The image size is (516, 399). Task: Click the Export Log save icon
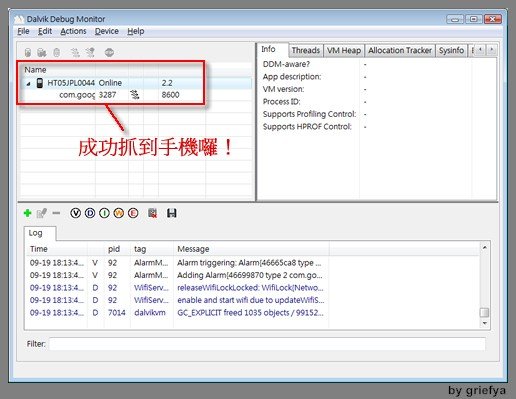[172, 213]
